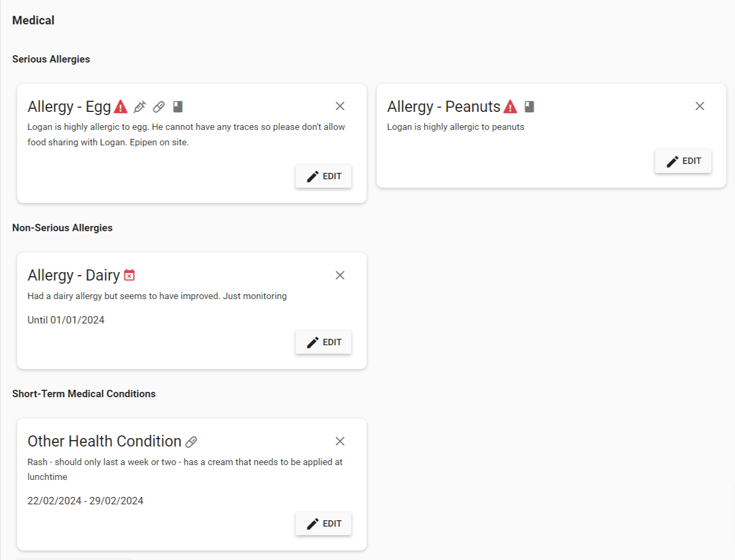
Task: Edit the Allergy - Peanuts entry
Action: (683, 161)
